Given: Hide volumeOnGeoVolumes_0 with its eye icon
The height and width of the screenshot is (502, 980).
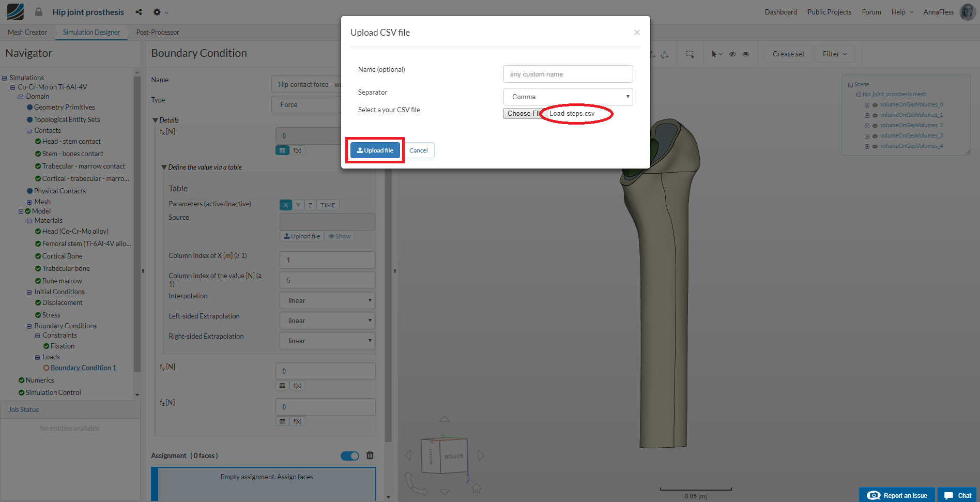Looking at the screenshot, I should [x=875, y=105].
